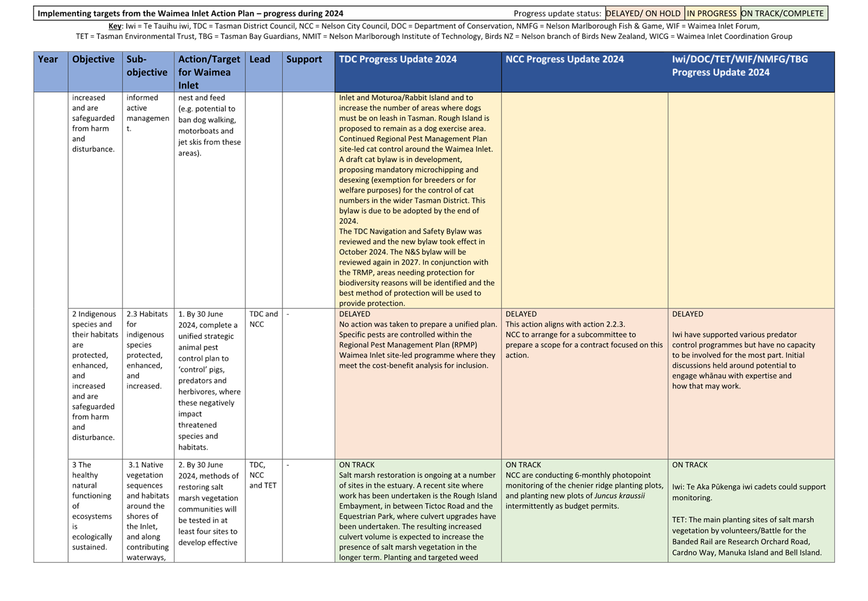Click the DELAYED label in the TDC column
Image resolution: width=868 pixels, height=601 pixels.
[x=355, y=314]
